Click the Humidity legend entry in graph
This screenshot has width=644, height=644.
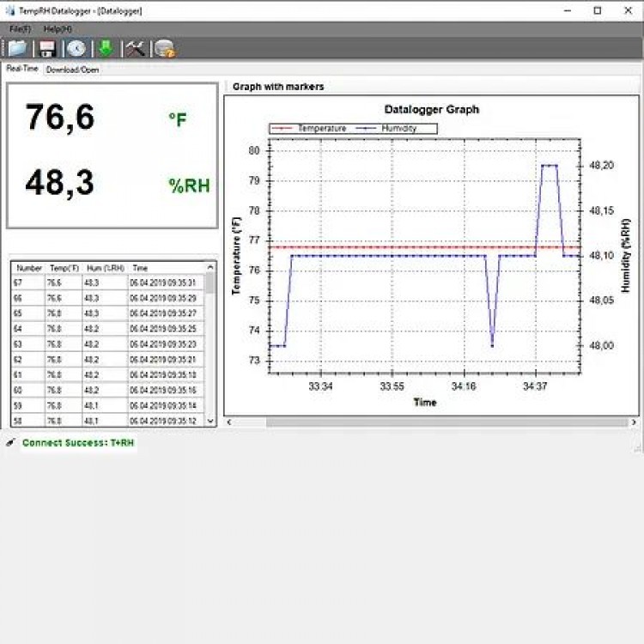point(387,129)
